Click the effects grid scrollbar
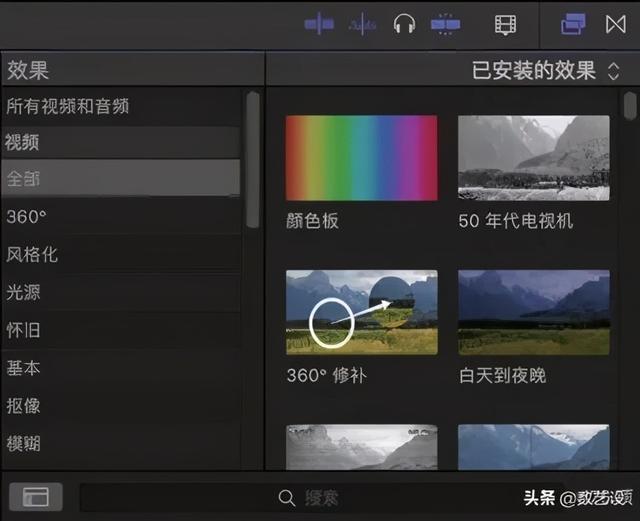Viewport: 640px width, 521px height. tap(630, 105)
